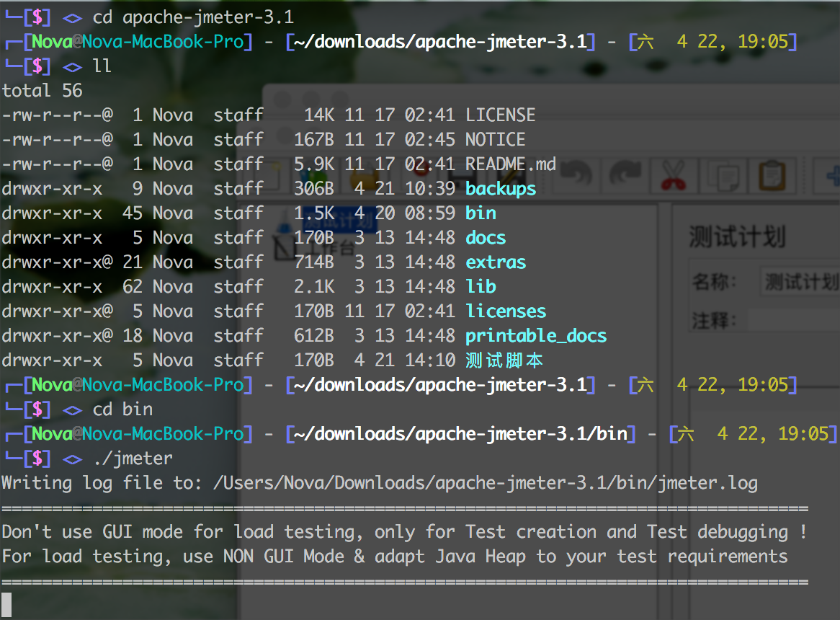Click the jmeter.log file path text

coord(486,483)
